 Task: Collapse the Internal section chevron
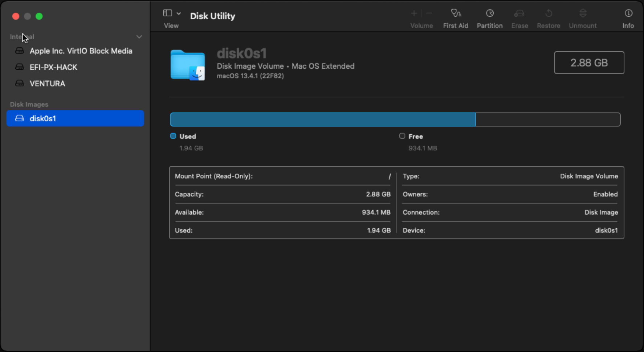click(x=139, y=37)
